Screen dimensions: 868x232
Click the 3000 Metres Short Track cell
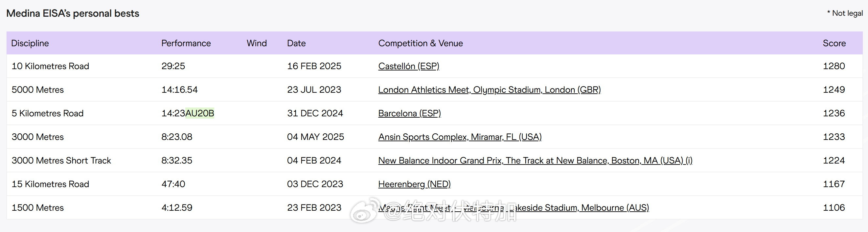[61, 160]
